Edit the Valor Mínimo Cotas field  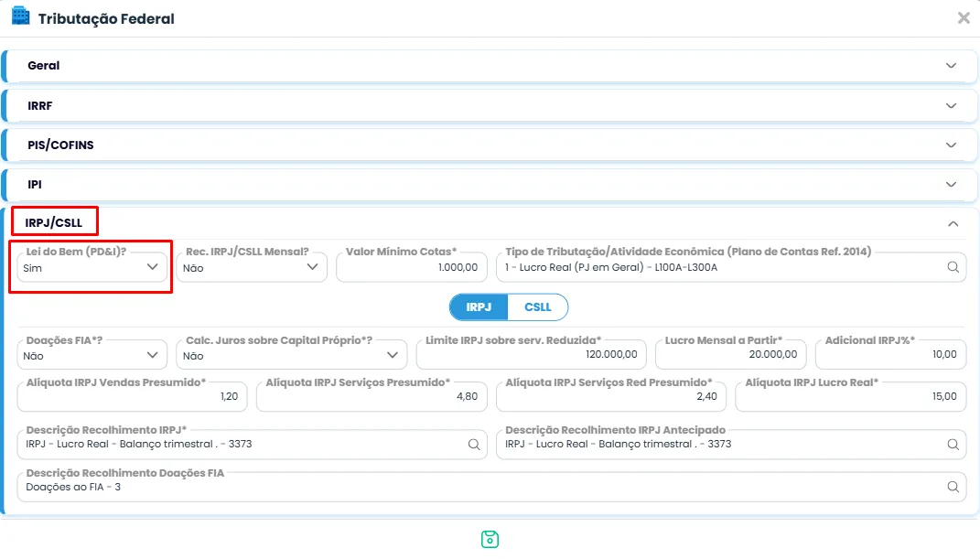point(411,267)
